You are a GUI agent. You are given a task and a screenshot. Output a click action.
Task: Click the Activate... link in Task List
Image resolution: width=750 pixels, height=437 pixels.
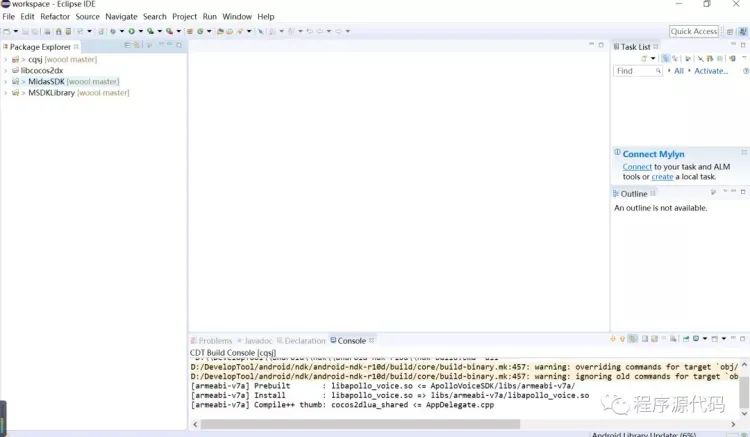tap(711, 71)
